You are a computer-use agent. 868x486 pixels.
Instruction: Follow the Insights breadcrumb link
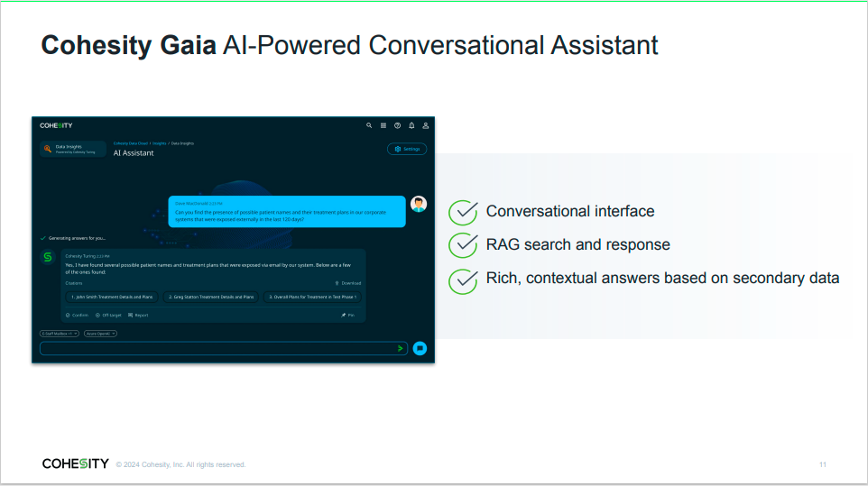160,143
